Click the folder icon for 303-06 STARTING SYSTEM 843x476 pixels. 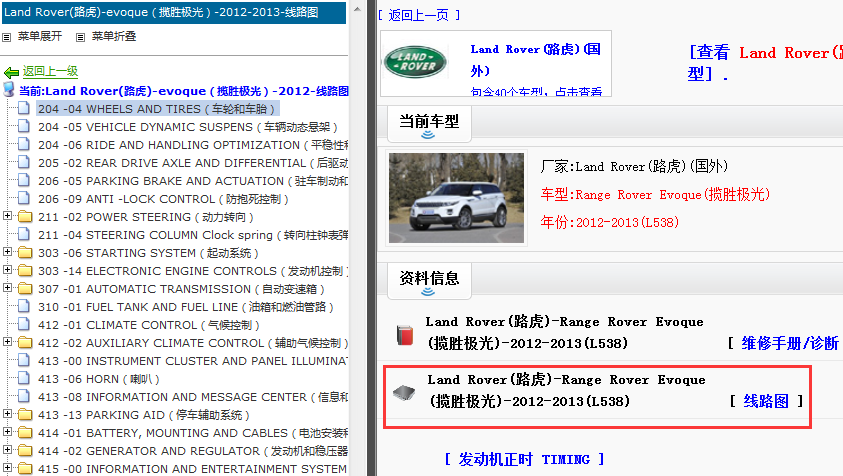pos(25,253)
